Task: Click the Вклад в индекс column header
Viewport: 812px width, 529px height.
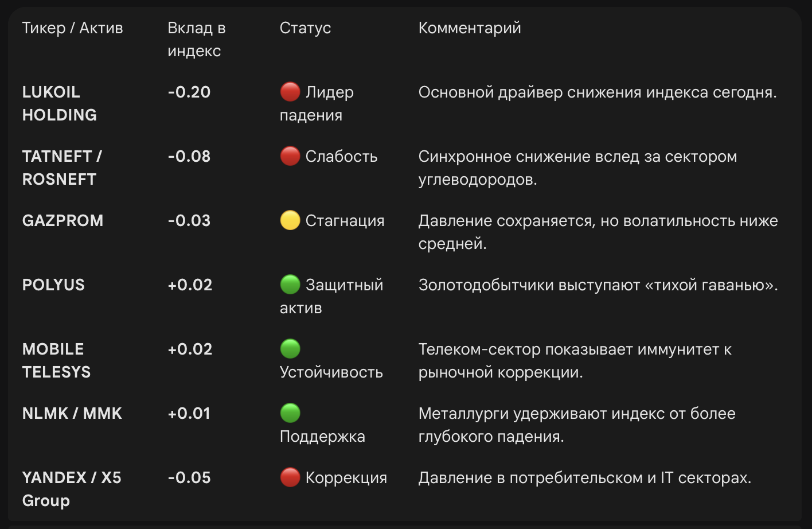Action: (x=196, y=40)
